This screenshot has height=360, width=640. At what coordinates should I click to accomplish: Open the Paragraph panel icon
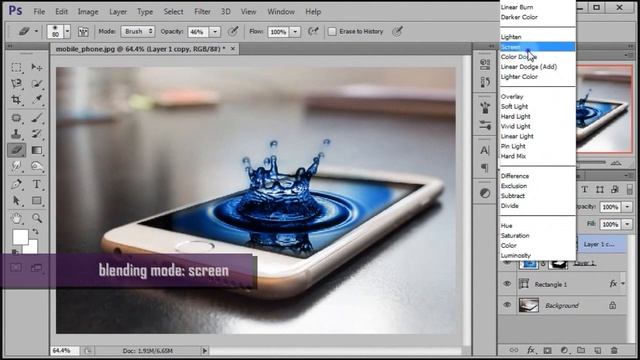coord(484,167)
